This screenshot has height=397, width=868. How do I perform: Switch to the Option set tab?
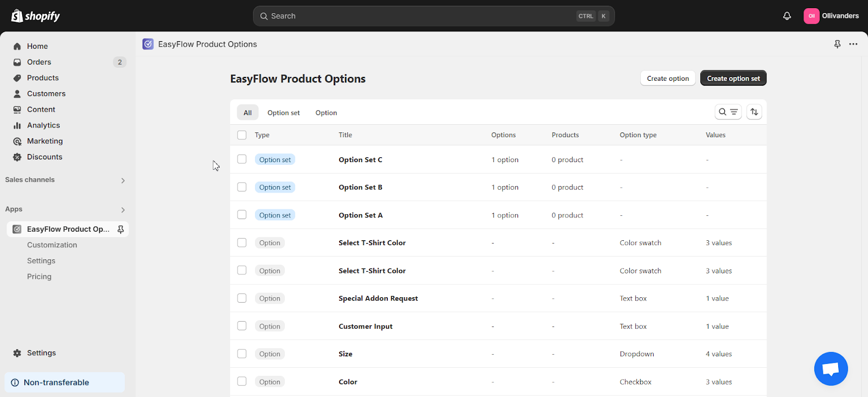[x=284, y=113]
